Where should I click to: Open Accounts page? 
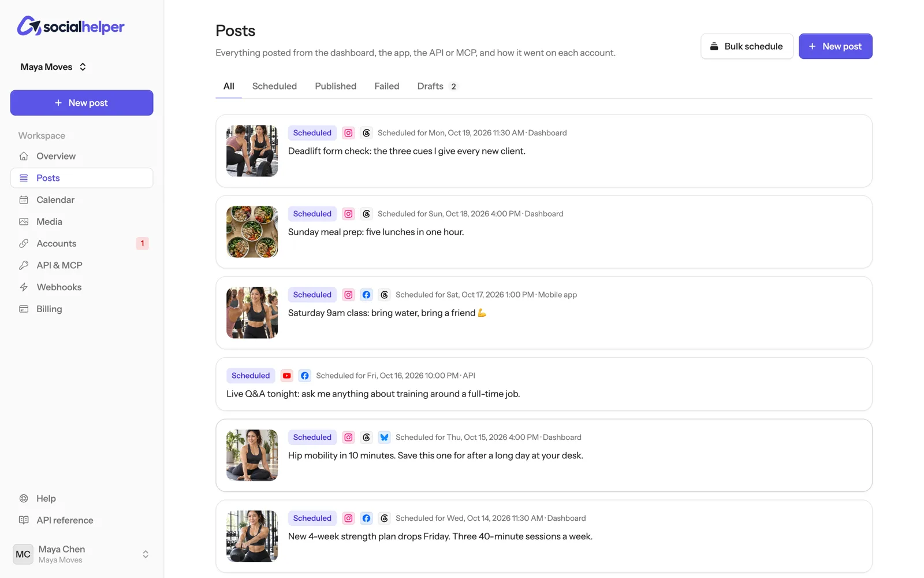(81, 243)
